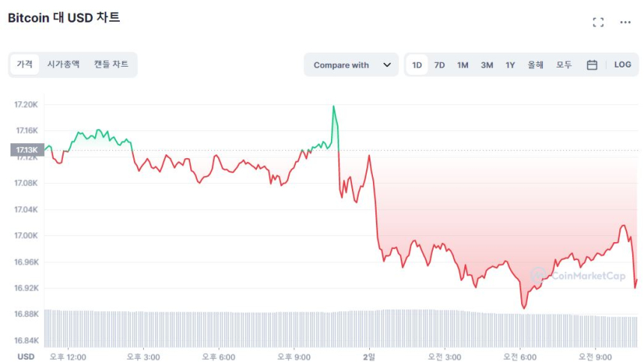Switch to the 캔들 차트 tab
Screen dimensions: 644x362
click(x=110, y=64)
